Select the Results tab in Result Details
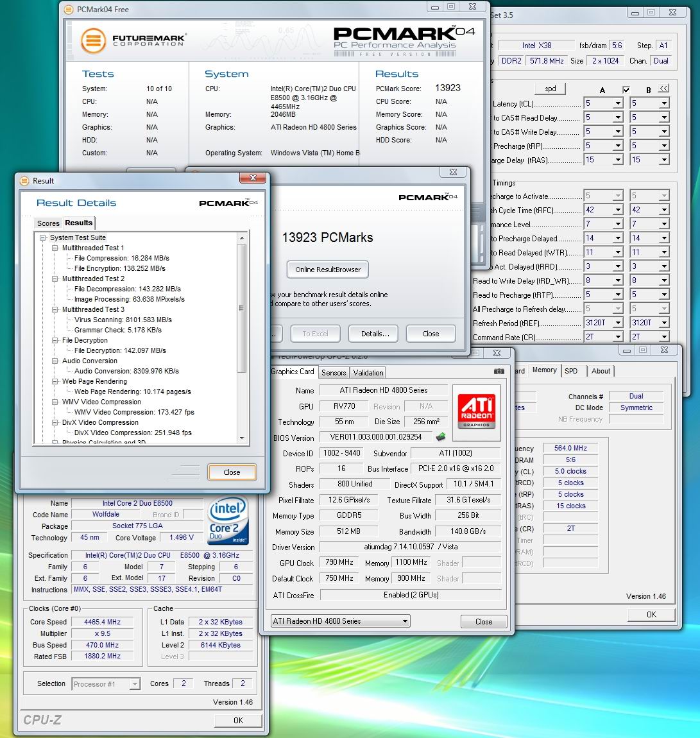This screenshot has width=700, height=738. point(78,223)
